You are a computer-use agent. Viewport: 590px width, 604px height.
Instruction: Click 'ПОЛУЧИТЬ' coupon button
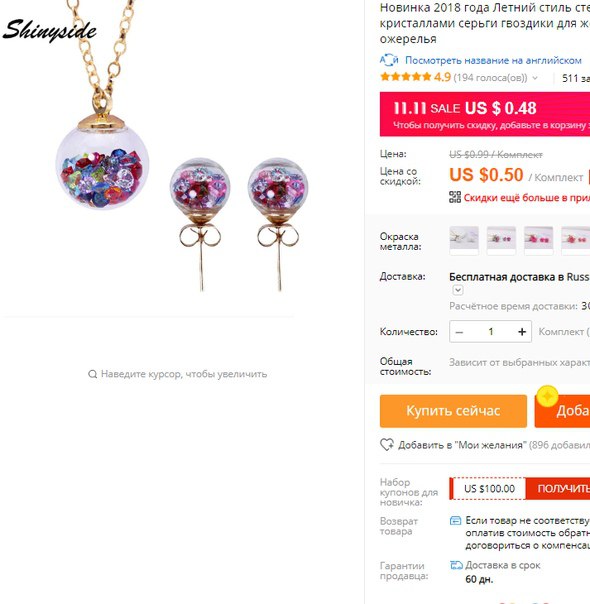coord(558,488)
